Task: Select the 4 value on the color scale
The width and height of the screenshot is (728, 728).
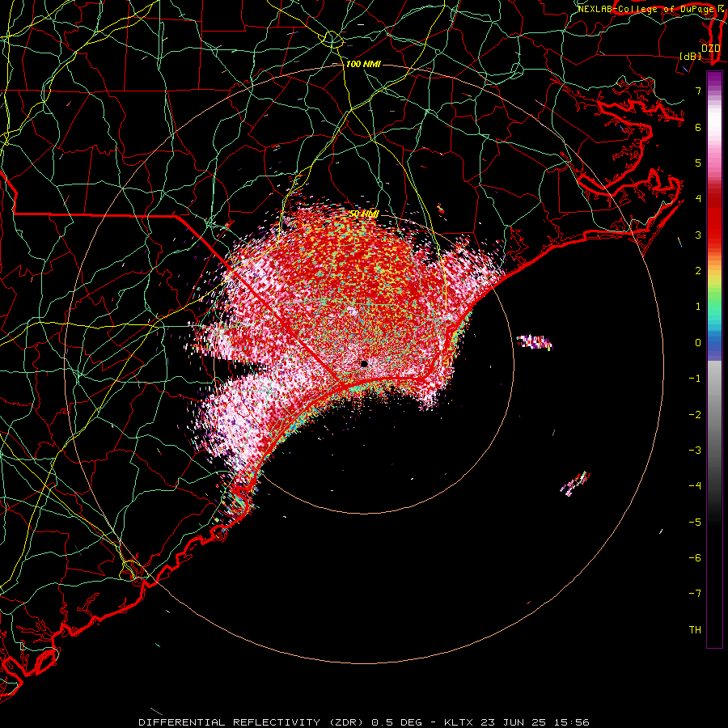Action: click(698, 199)
